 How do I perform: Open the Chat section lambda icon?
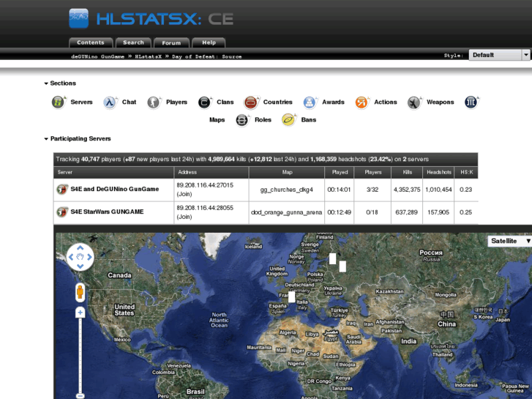tap(110, 102)
